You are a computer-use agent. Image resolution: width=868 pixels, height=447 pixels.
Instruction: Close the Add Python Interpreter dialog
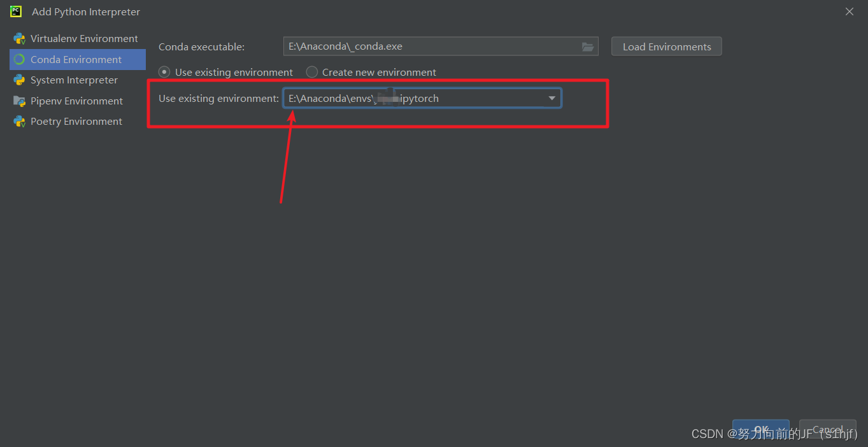point(850,11)
